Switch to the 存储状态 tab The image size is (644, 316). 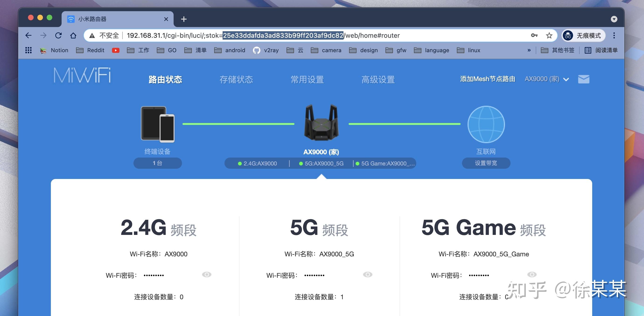click(236, 80)
